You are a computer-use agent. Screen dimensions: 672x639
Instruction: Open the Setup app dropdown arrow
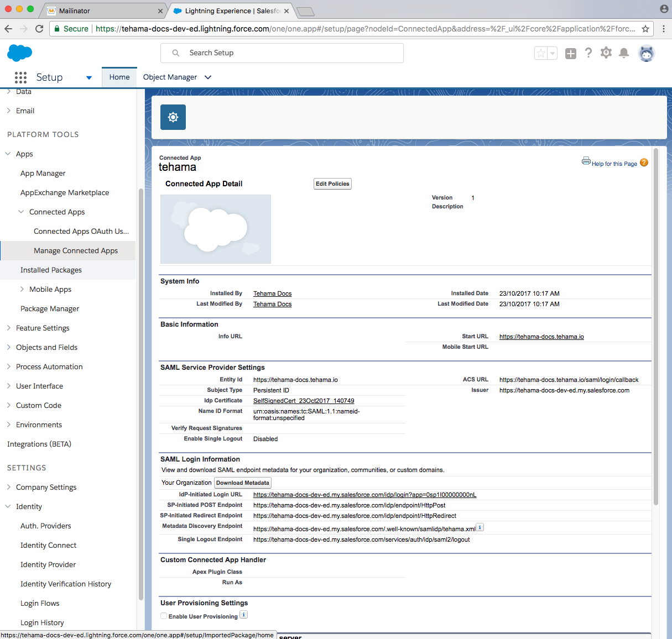(x=89, y=78)
